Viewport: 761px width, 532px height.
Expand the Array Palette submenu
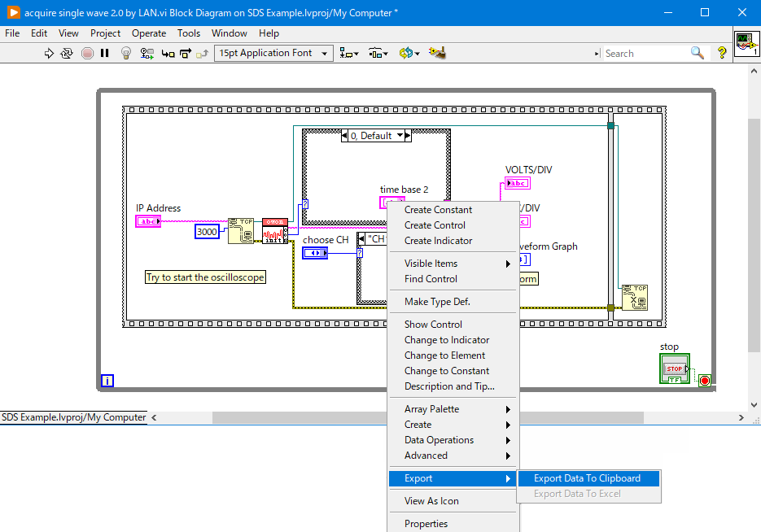coord(453,409)
